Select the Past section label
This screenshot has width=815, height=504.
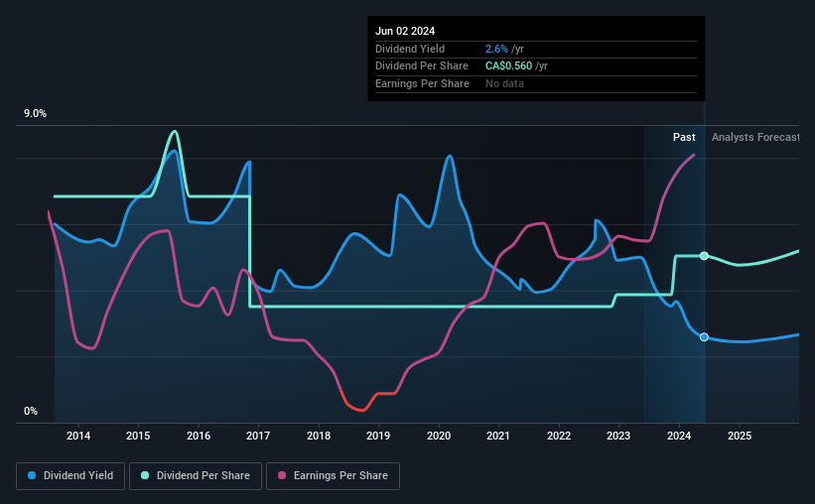coord(684,137)
